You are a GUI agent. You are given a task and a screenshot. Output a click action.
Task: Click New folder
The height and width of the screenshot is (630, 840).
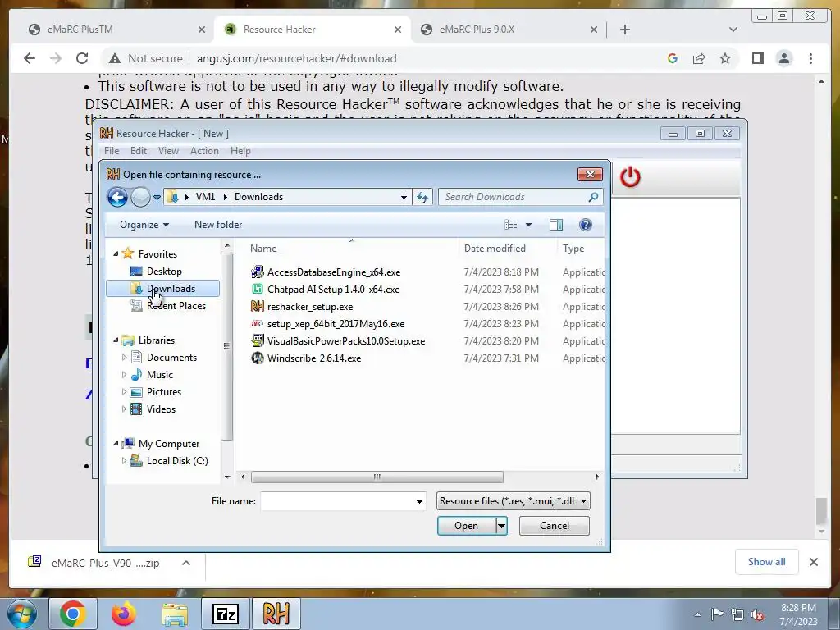pos(218,225)
